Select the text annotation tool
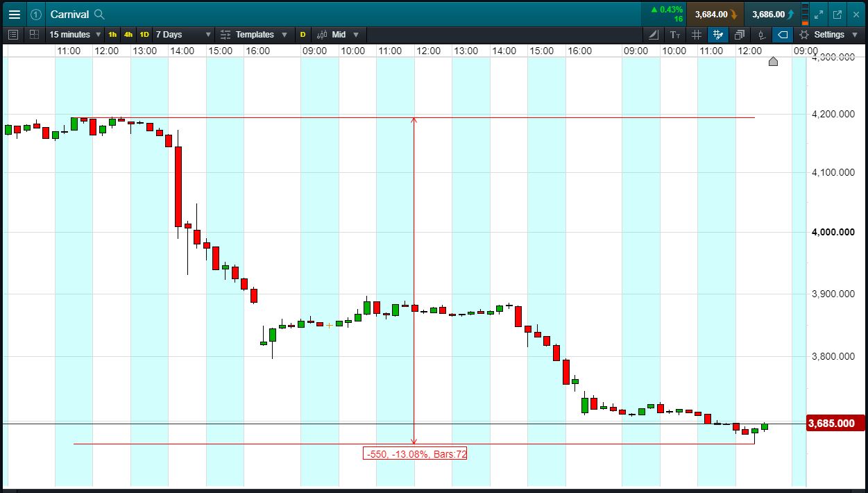 pyautogui.click(x=675, y=34)
